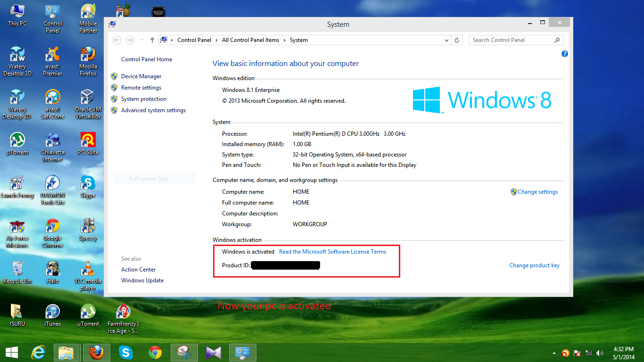Switch to Control Panel taskbar button
644x362 pixels.
pyautogui.click(x=242, y=352)
